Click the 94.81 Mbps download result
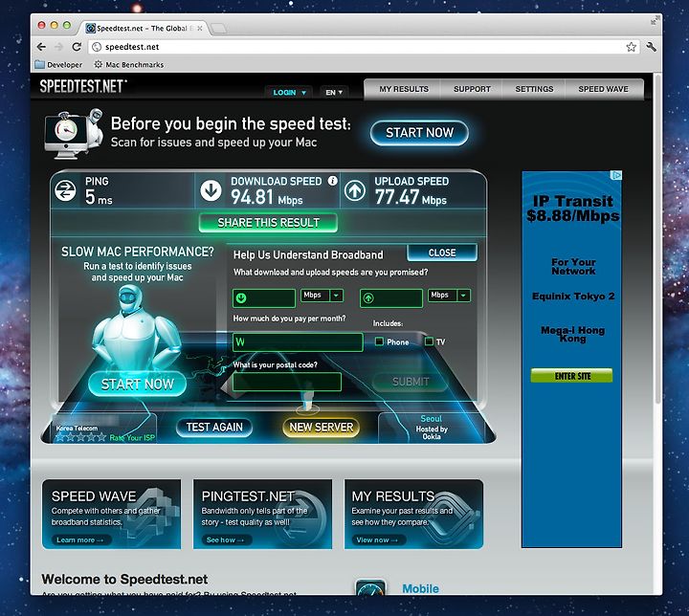The image size is (689, 616). pos(267,197)
